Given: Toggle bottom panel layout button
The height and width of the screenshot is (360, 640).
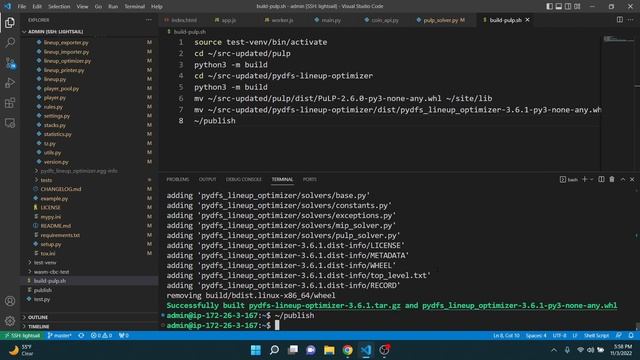Looking at the screenshot, I should (558, 6).
